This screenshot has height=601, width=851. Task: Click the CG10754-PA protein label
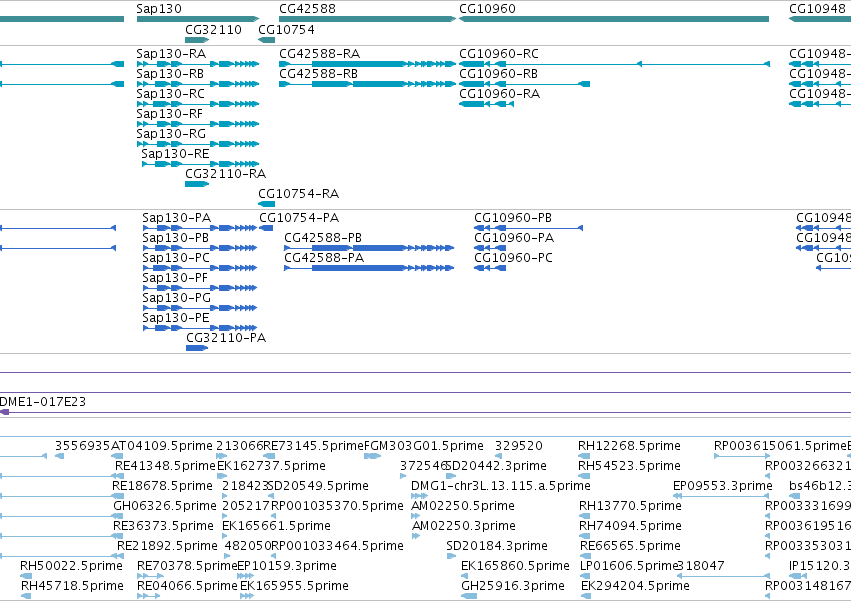point(299,218)
